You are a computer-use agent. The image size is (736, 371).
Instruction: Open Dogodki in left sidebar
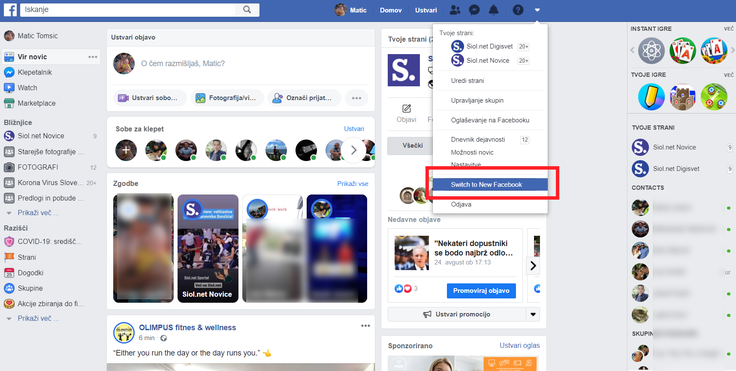click(x=24, y=273)
